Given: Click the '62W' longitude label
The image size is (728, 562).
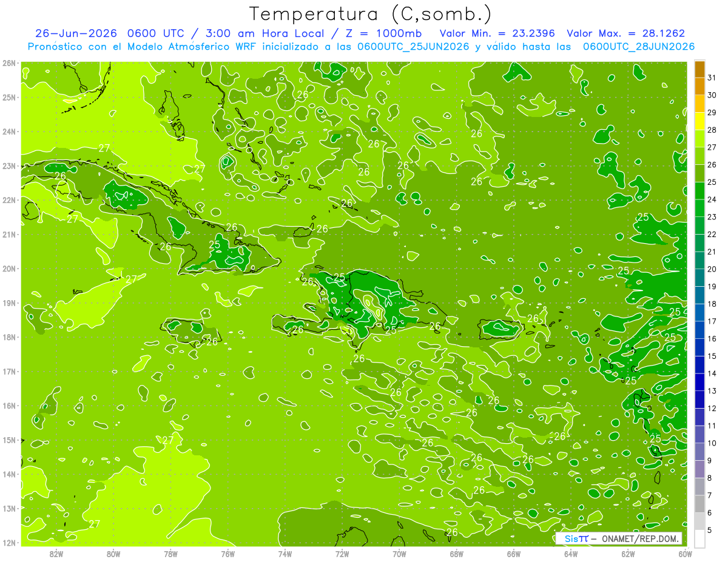Looking at the screenshot, I should 628,554.
